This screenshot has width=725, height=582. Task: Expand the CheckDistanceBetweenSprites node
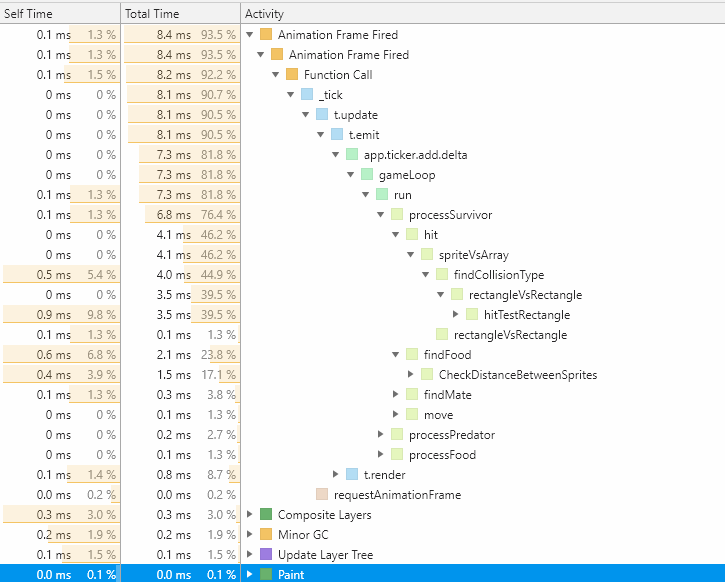click(411, 375)
